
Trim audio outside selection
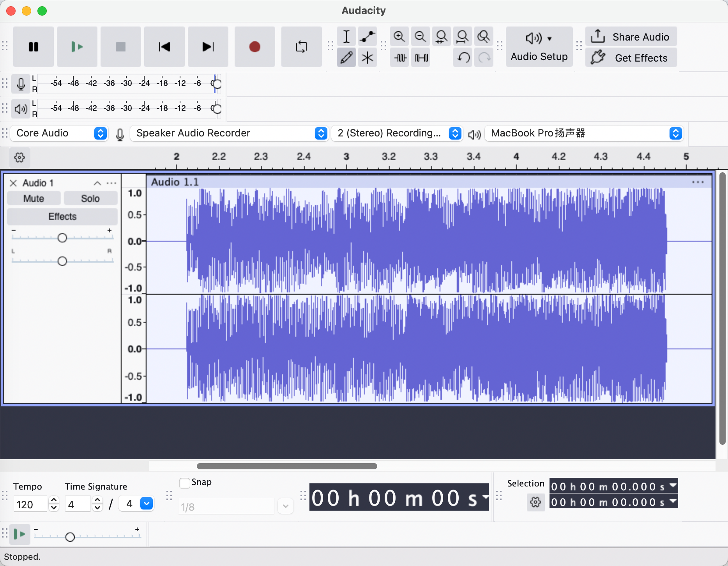(399, 57)
